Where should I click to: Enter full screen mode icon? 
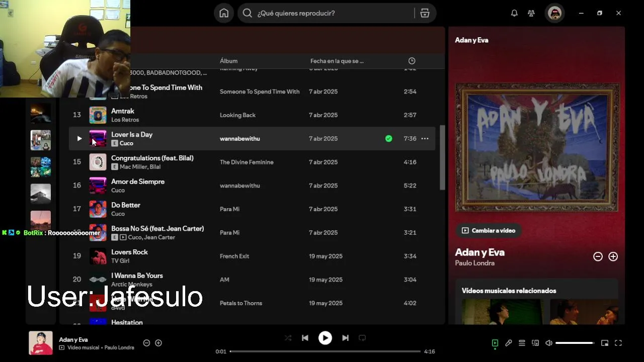click(x=618, y=343)
